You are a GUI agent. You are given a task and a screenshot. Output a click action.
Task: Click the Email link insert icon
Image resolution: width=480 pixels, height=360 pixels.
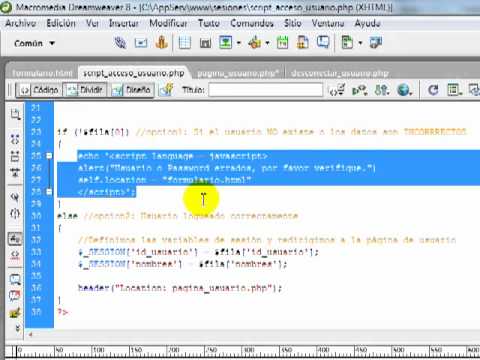(x=141, y=43)
